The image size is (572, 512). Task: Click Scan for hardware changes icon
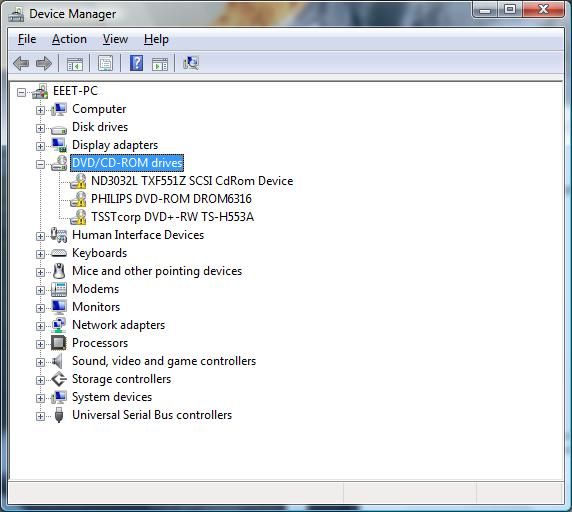click(x=191, y=63)
